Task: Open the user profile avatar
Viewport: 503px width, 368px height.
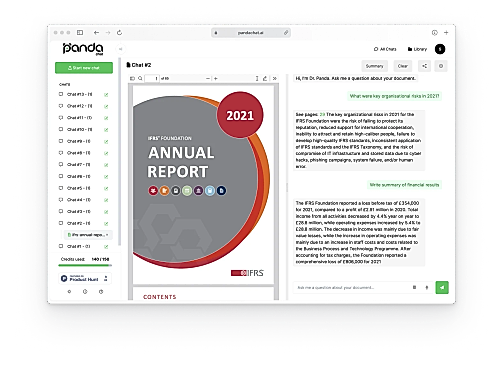Action: point(440,49)
